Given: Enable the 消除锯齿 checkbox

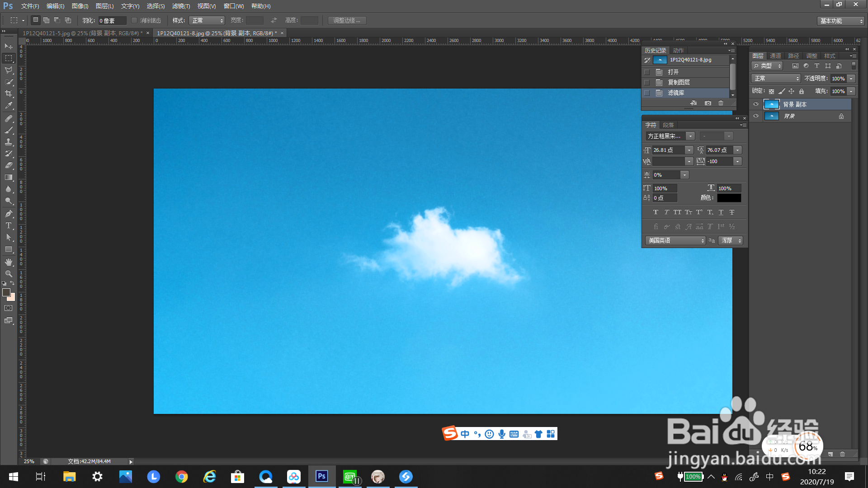Looking at the screenshot, I should point(134,20).
